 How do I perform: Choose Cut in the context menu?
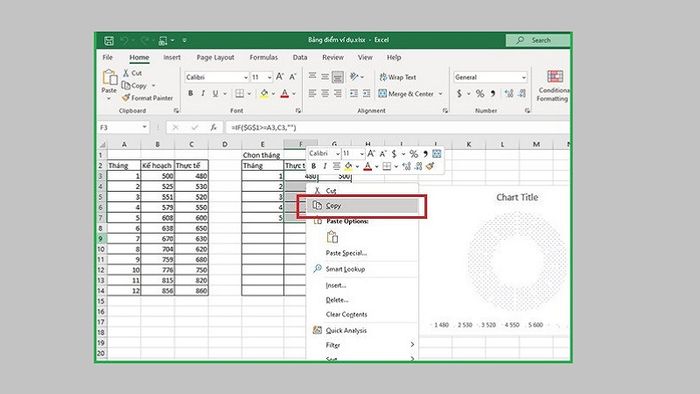click(362, 191)
